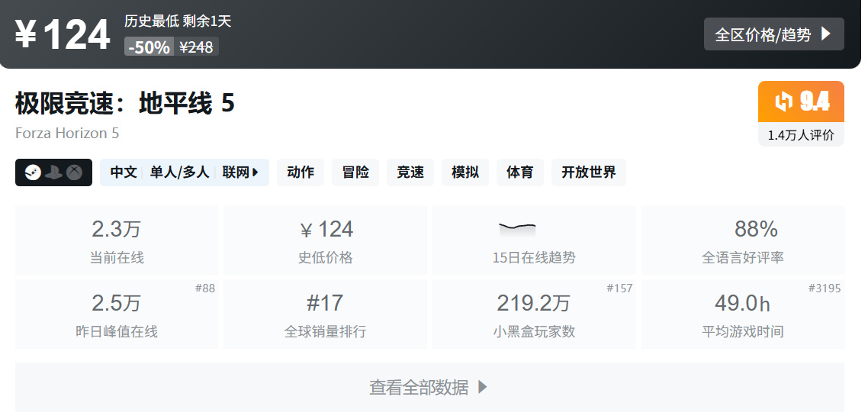868x419 pixels.
Task: Expand the 中文 单人/多人 联网 feature details
Action: click(x=184, y=172)
